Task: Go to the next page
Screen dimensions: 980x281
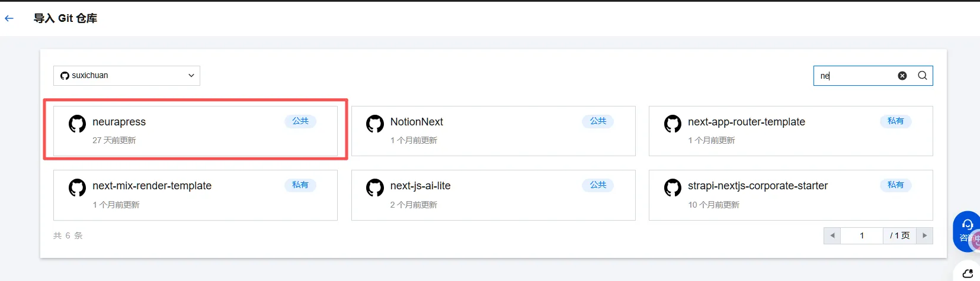Action: [x=924, y=235]
